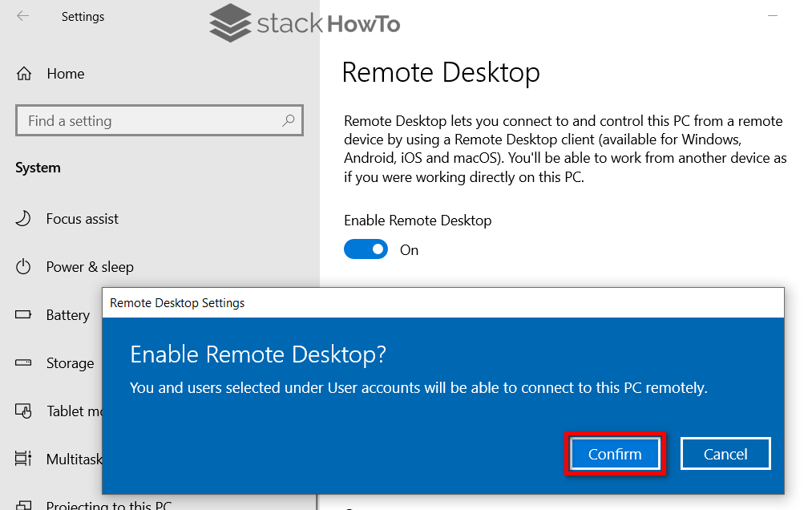Confirm enabling Remote Desktop
Screen dimensions: 812x510
(614, 453)
